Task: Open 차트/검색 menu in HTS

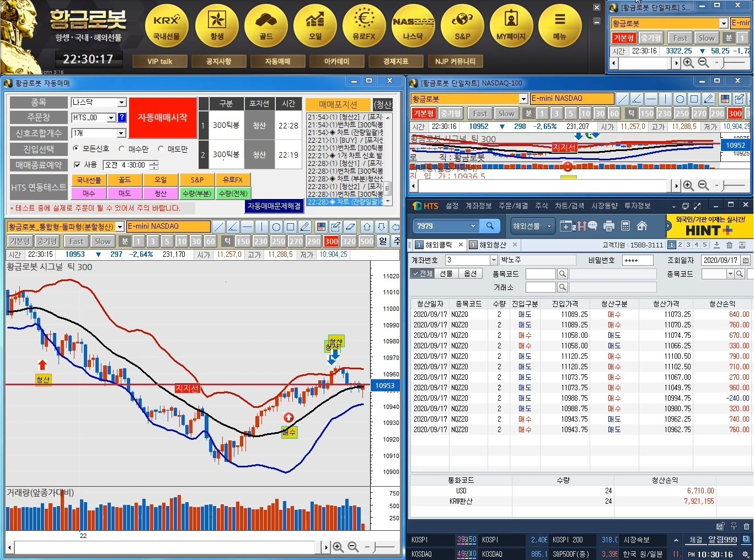Action: [x=569, y=206]
